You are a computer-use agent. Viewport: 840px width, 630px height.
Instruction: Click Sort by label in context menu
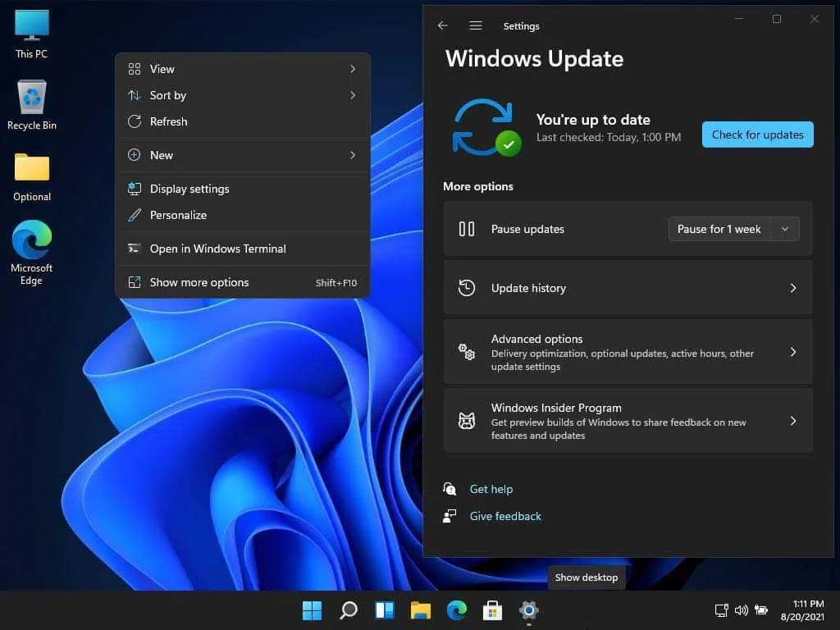pos(168,95)
